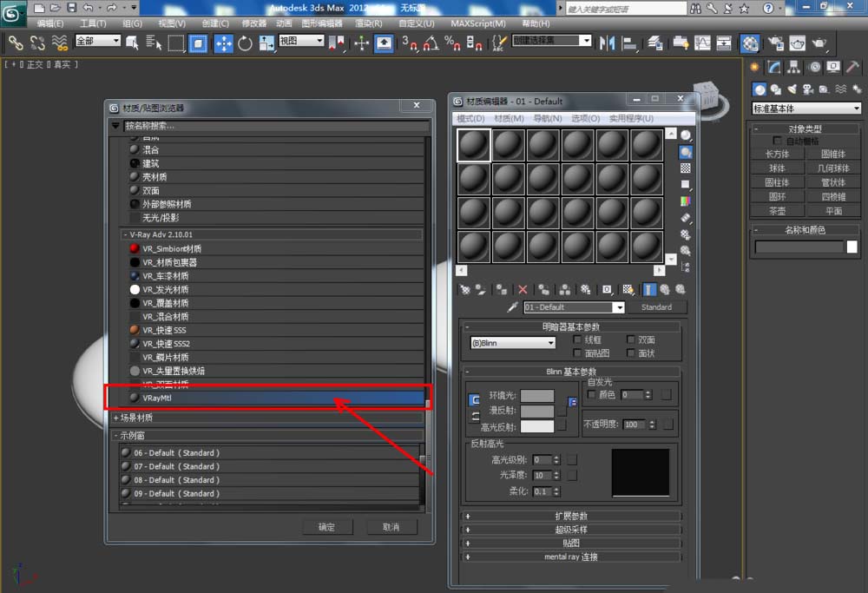Click the Unlink Selection tool
Viewport: 868px width, 593px height.
(37, 43)
